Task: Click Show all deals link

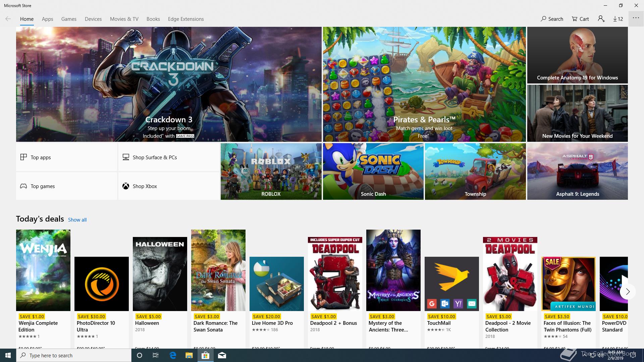Action: tap(77, 220)
